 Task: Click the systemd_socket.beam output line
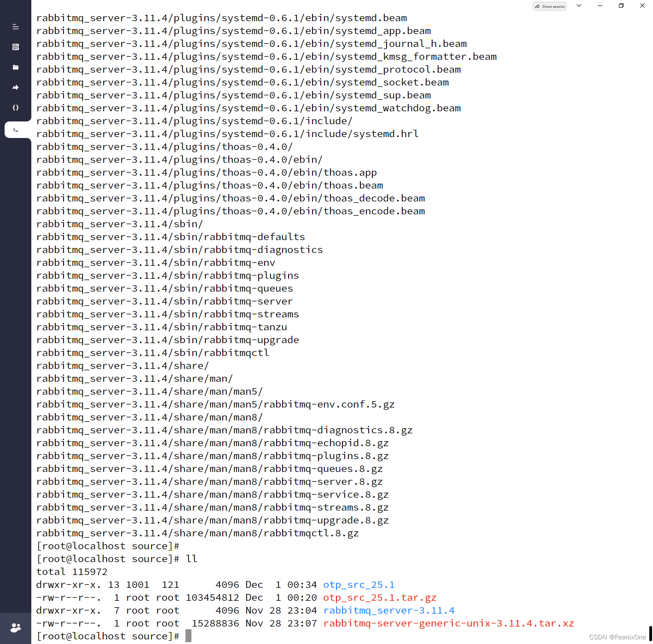243,82
